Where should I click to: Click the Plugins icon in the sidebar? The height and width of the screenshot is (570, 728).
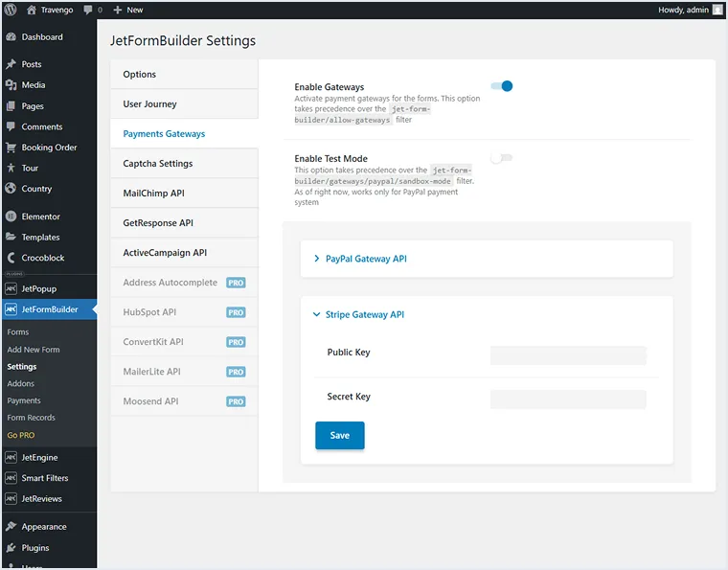[x=11, y=548]
